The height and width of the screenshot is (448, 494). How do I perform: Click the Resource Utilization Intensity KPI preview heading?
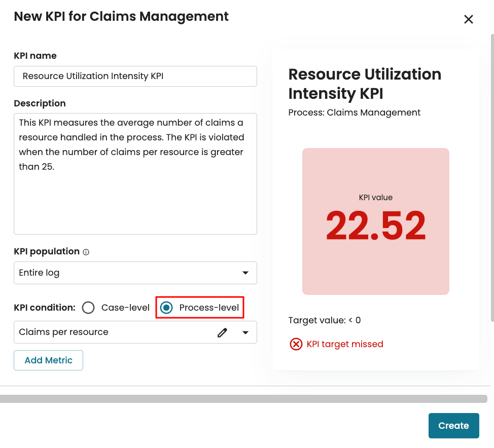click(365, 84)
